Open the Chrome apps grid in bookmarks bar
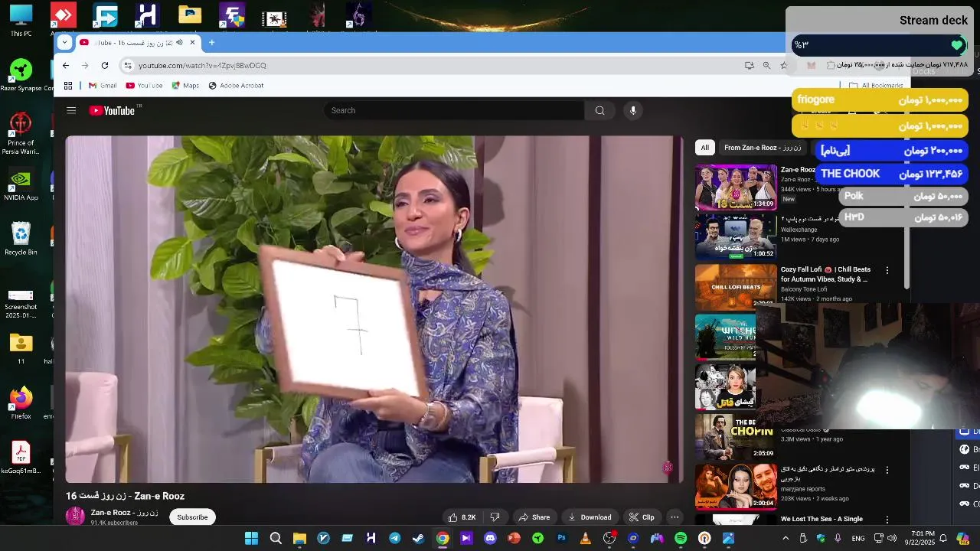Image resolution: width=980 pixels, height=551 pixels. coord(68,86)
